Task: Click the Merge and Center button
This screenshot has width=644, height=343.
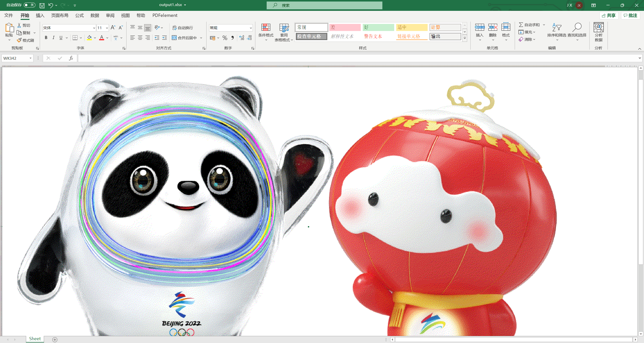Action: (185, 38)
